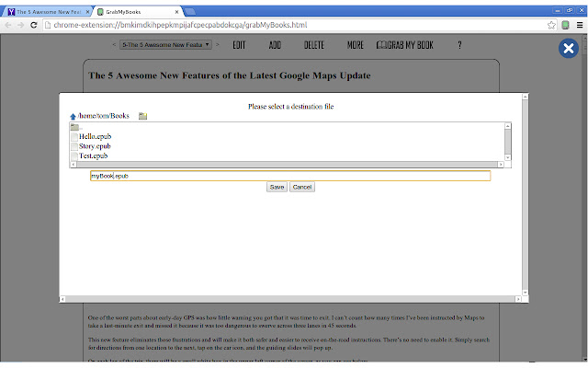Click the dialog's horizontal scroll left arrow

[62, 299]
